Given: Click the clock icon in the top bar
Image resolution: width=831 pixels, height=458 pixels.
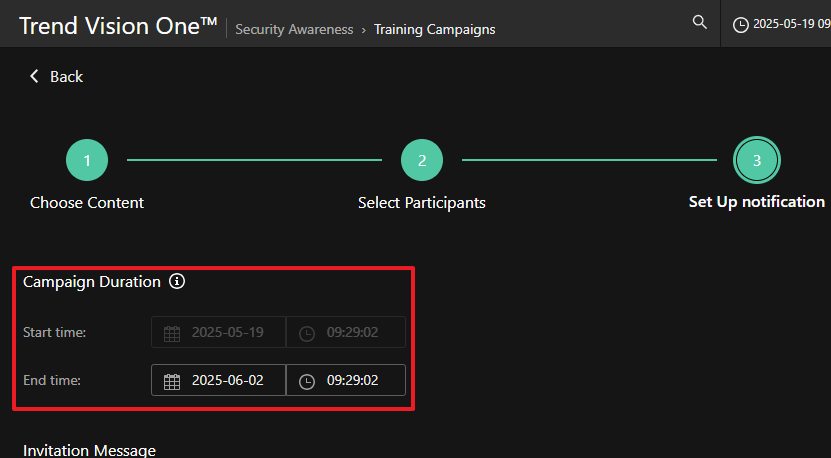Looking at the screenshot, I should point(741,24).
